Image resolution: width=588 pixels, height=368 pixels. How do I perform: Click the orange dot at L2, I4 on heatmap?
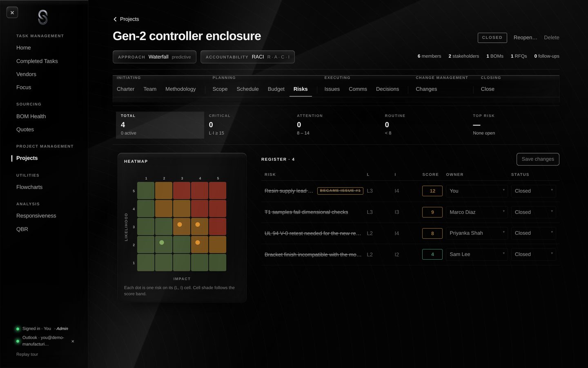coord(198,242)
